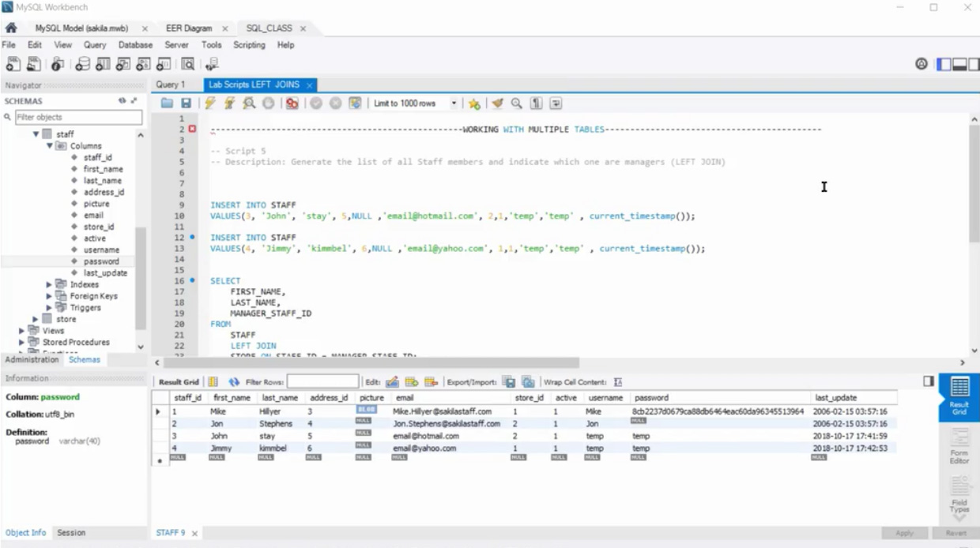Switch to the Query 1 tab

(170, 84)
